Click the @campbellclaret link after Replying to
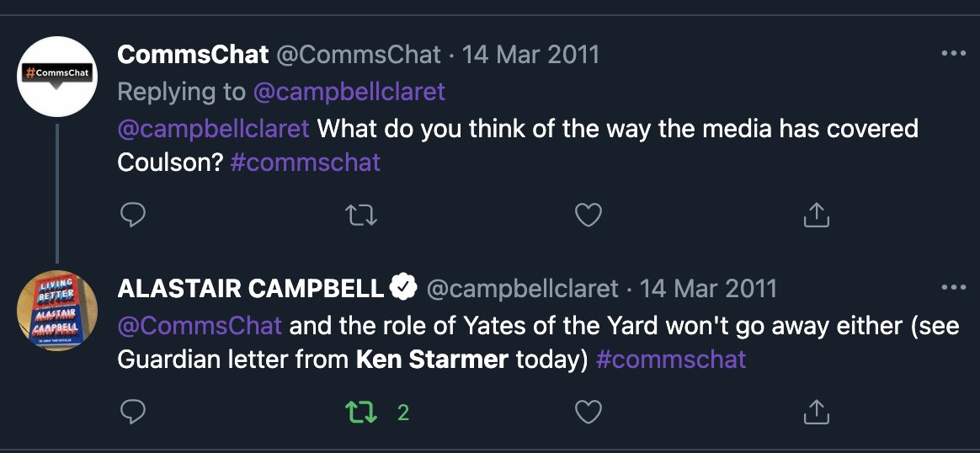The image size is (980, 453). [x=349, y=92]
